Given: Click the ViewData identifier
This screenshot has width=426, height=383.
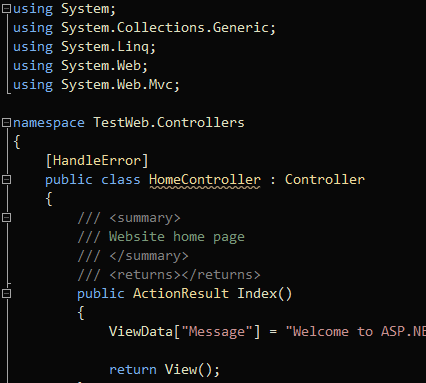Looking at the screenshot, I should click(x=141, y=332).
